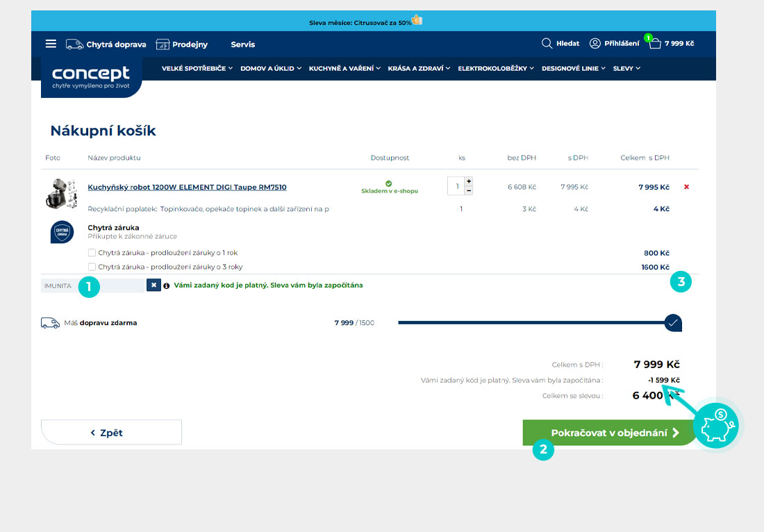This screenshot has height=532, width=764.
Task: Click the 'Recyklační poplatek' row text
Action: pyautogui.click(x=208, y=209)
